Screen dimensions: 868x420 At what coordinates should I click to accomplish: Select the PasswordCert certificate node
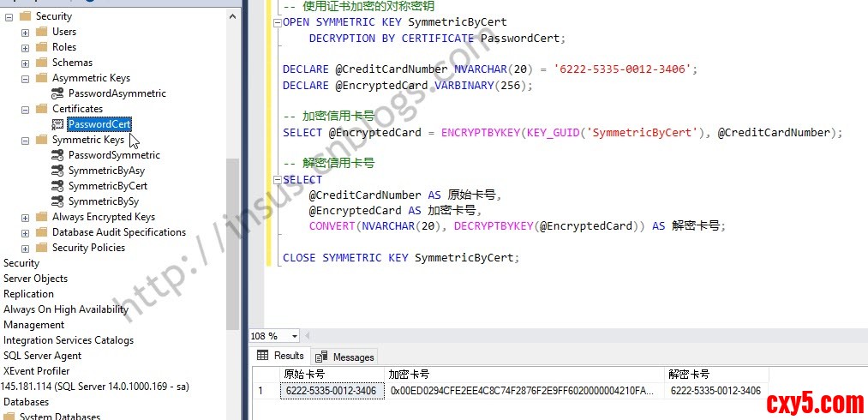tap(99, 124)
